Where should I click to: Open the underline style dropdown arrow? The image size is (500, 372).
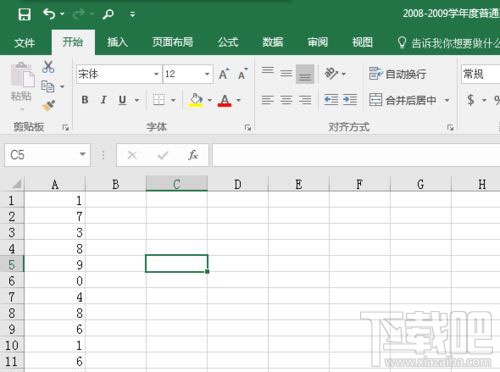(137, 100)
